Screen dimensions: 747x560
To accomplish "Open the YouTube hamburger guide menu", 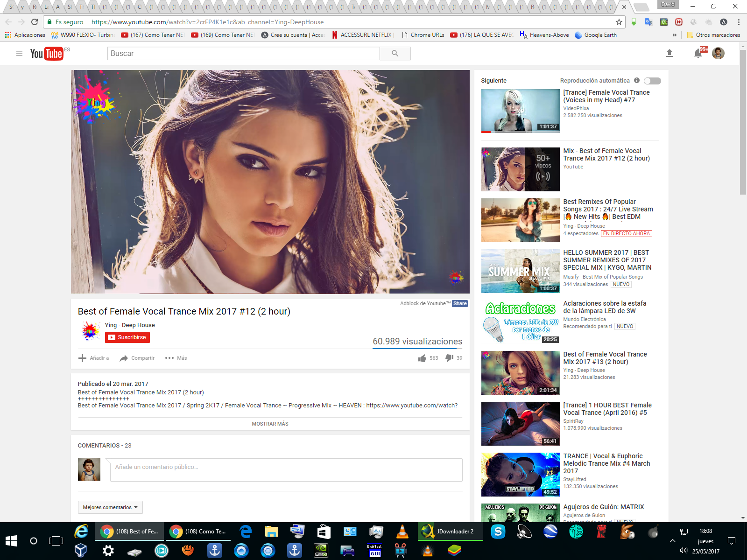I will coord(19,54).
